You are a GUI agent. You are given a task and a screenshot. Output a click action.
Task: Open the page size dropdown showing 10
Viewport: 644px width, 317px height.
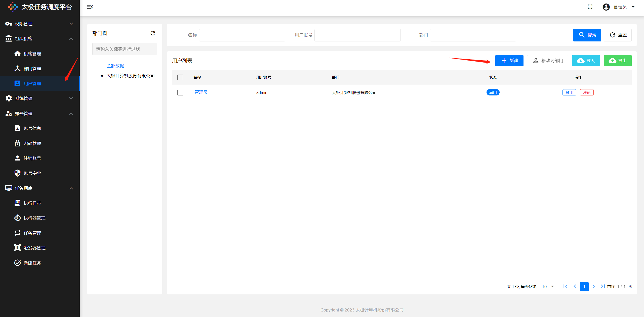point(548,287)
